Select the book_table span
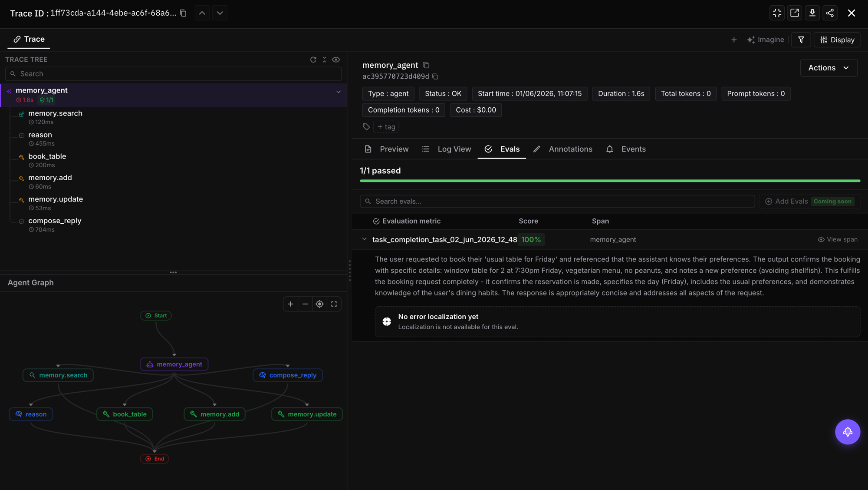The width and height of the screenshot is (868, 490). (174, 160)
